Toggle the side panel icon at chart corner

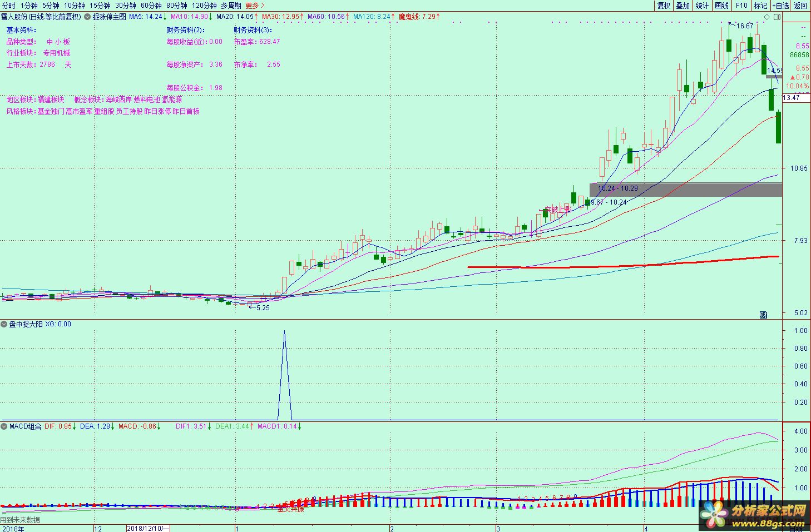point(777,17)
